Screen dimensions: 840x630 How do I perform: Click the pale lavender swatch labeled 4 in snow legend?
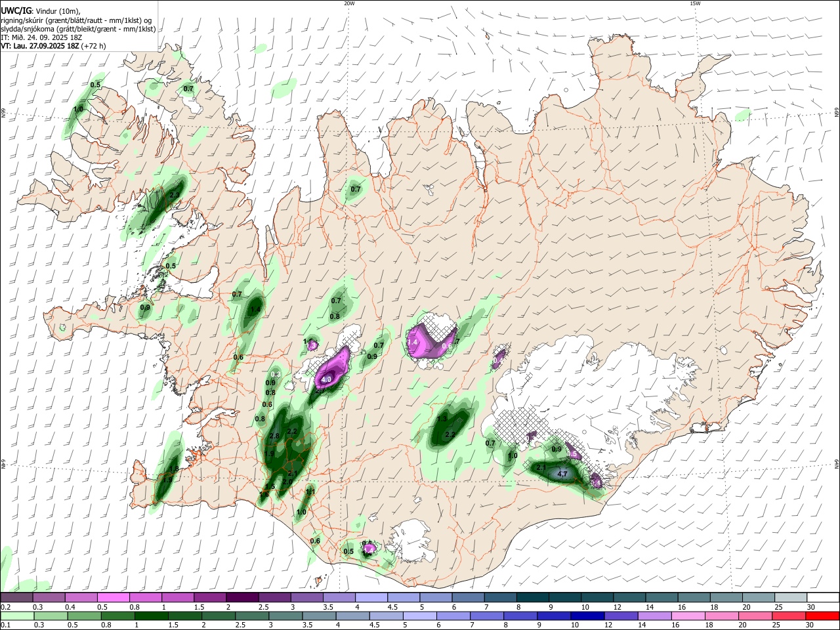(x=371, y=598)
